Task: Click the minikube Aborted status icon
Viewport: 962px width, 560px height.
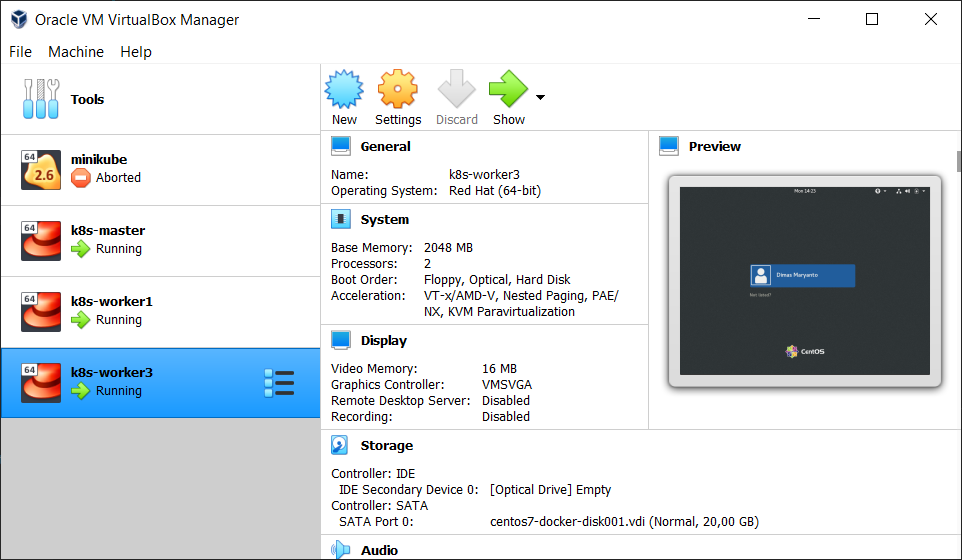Action: tap(80, 178)
